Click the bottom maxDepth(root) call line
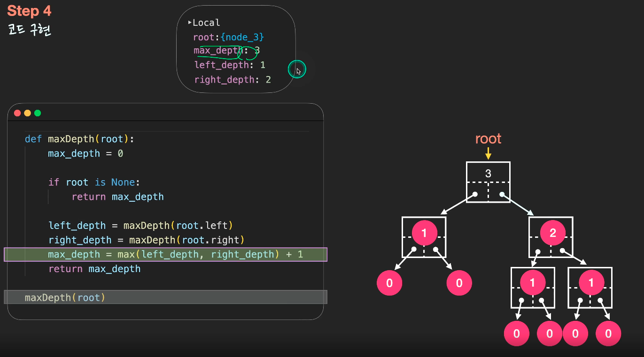The image size is (644, 357). (x=65, y=297)
